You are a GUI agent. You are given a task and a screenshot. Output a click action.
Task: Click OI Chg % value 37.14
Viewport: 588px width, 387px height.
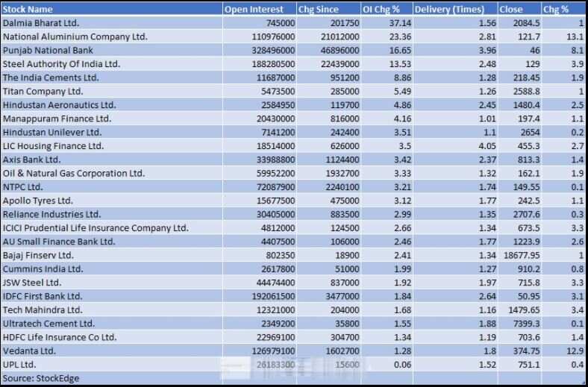coord(400,23)
